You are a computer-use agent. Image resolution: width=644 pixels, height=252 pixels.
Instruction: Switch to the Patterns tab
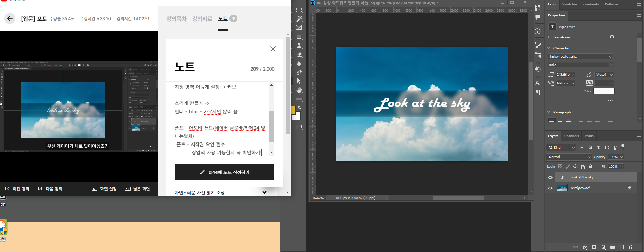point(611,4)
